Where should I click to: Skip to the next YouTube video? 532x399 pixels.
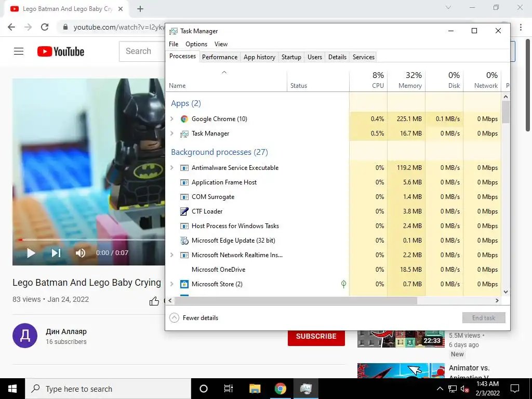pyautogui.click(x=56, y=253)
